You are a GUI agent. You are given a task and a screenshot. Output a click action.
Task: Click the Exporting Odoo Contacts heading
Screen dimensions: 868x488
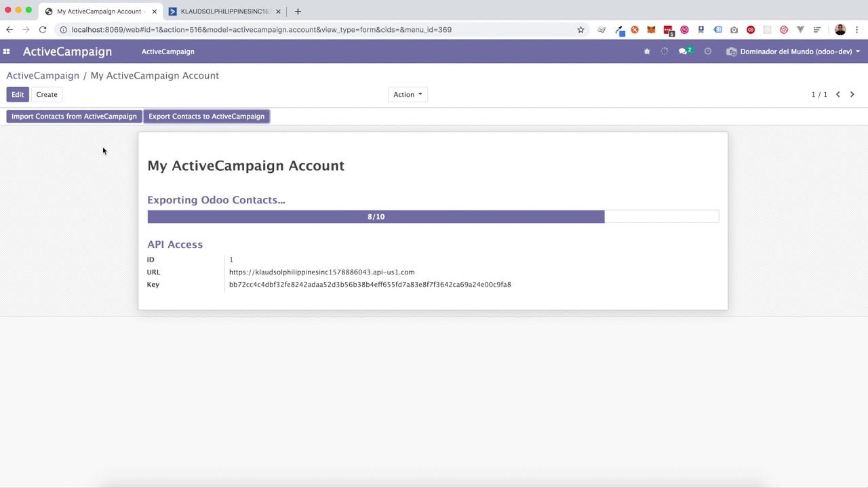click(x=216, y=200)
